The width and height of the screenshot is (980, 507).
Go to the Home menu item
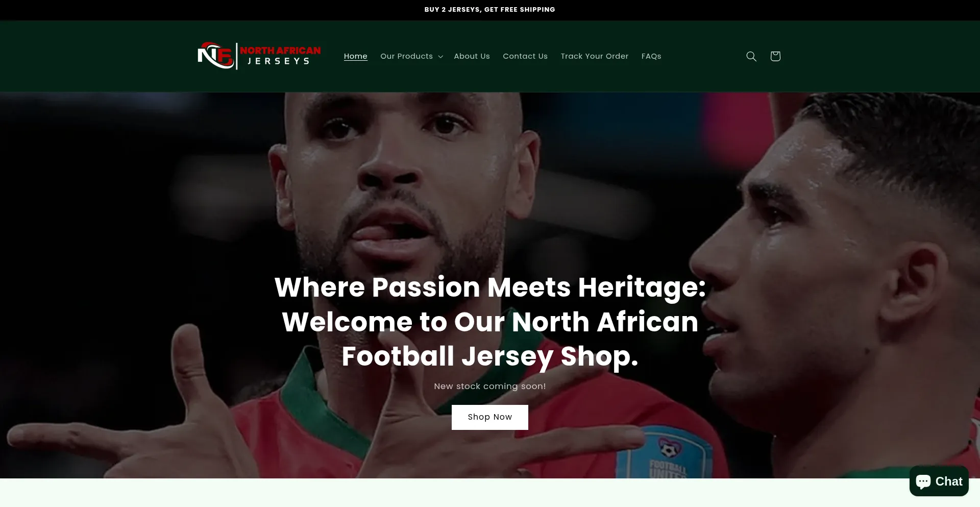(355, 56)
